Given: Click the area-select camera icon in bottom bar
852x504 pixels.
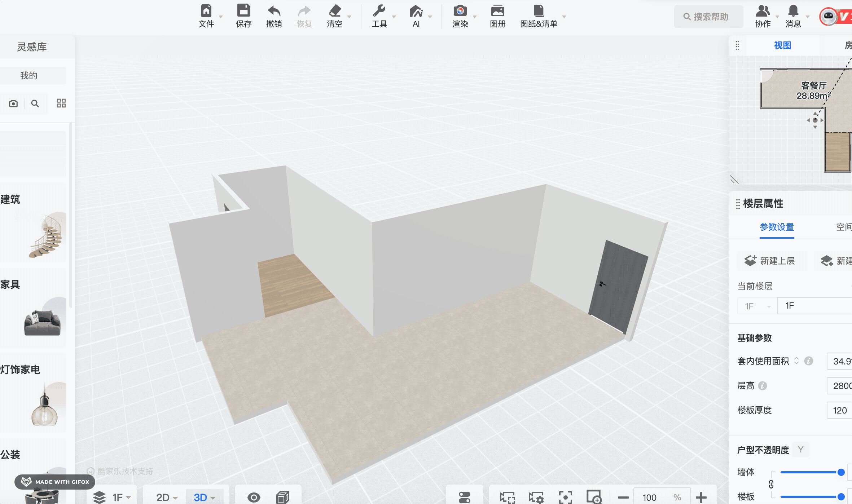Looking at the screenshot, I should pos(508,498).
